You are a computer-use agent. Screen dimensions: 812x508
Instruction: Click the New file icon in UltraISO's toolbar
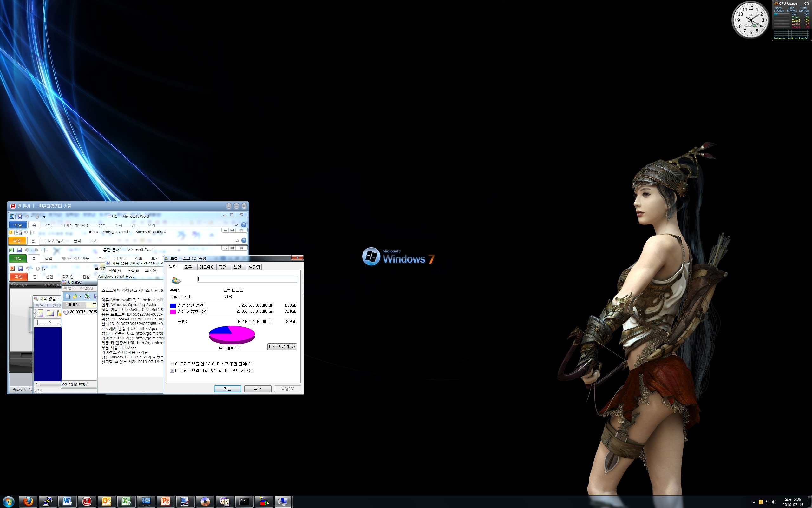[x=68, y=296]
